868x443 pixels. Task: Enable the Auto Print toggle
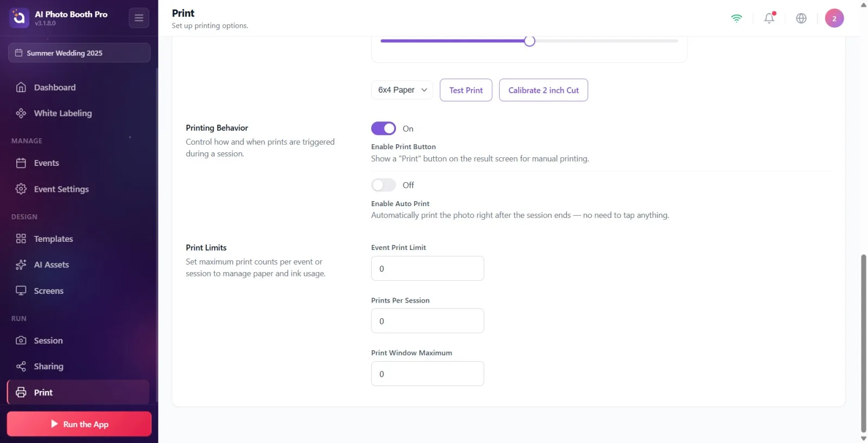[384, 185]
